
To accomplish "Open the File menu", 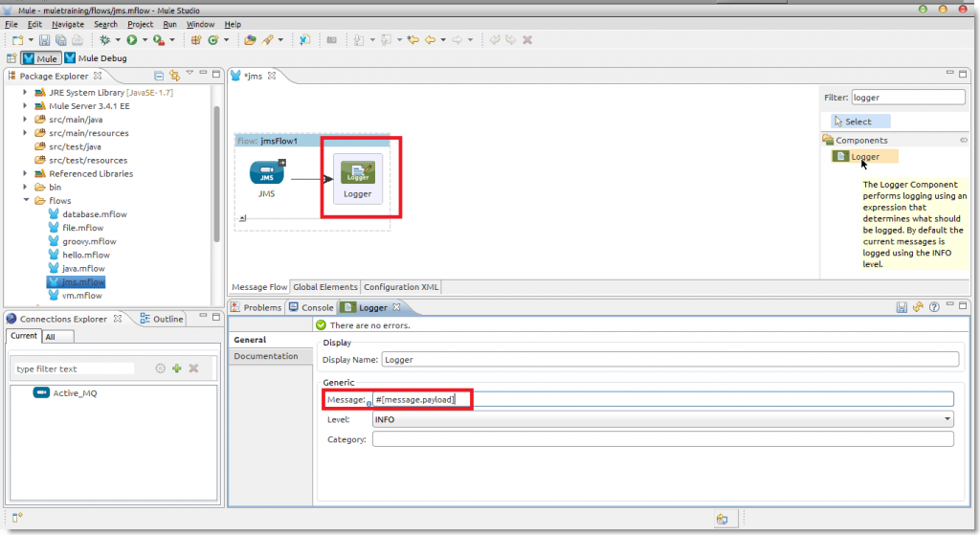I will 11,24.
